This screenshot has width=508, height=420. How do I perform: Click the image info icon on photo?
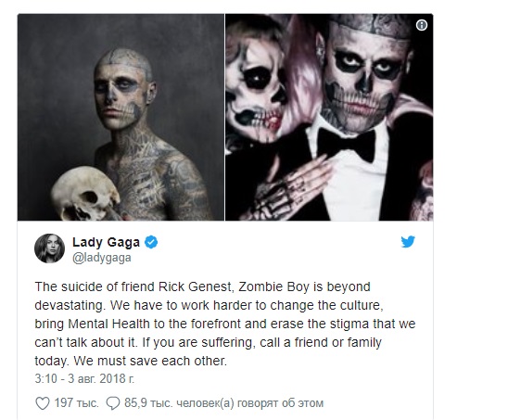[x=422, y=25]
